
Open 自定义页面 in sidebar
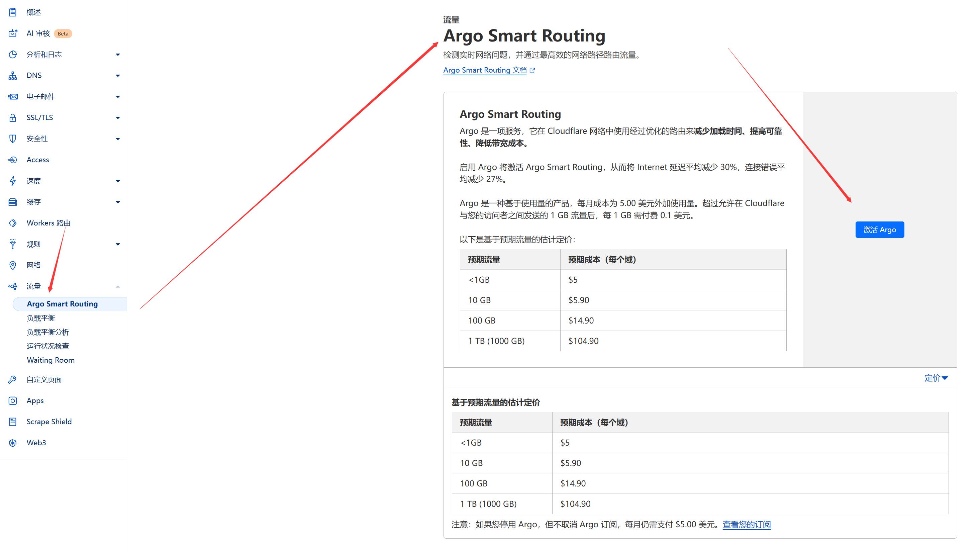44,379
